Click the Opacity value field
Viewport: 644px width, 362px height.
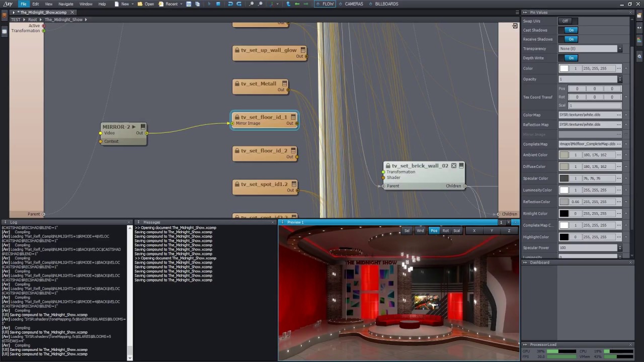(x=588, y=79)
